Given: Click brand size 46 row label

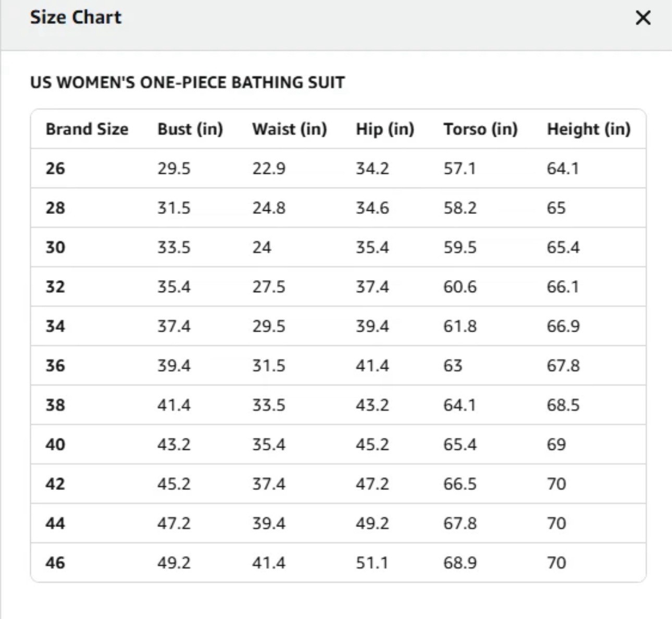Looking at the screenshot, I should coord(55,563).
